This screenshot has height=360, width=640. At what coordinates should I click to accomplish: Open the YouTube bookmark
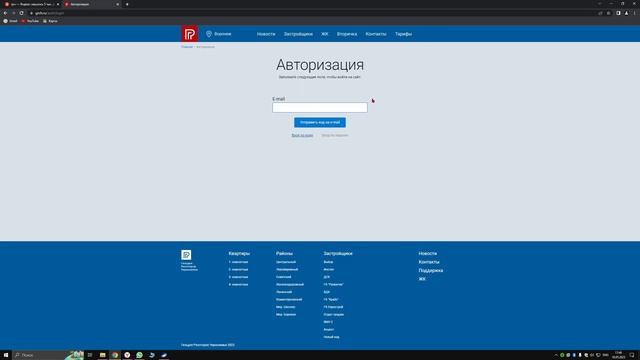[30, 21]
